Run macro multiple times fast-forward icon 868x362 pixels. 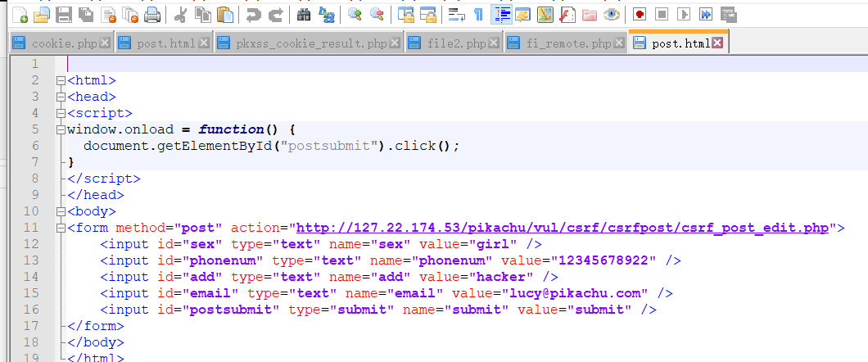point(706,15)
